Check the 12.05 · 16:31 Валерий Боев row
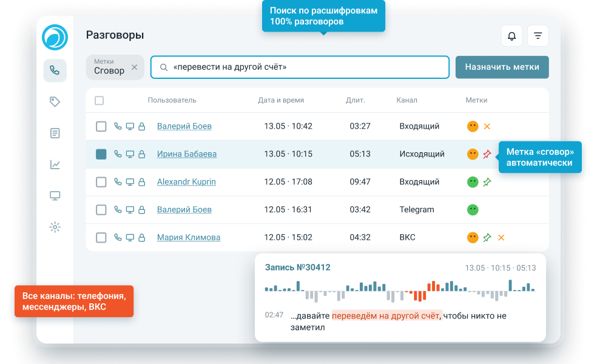Screen dimensions: 597x364 [x=101, y=210]
